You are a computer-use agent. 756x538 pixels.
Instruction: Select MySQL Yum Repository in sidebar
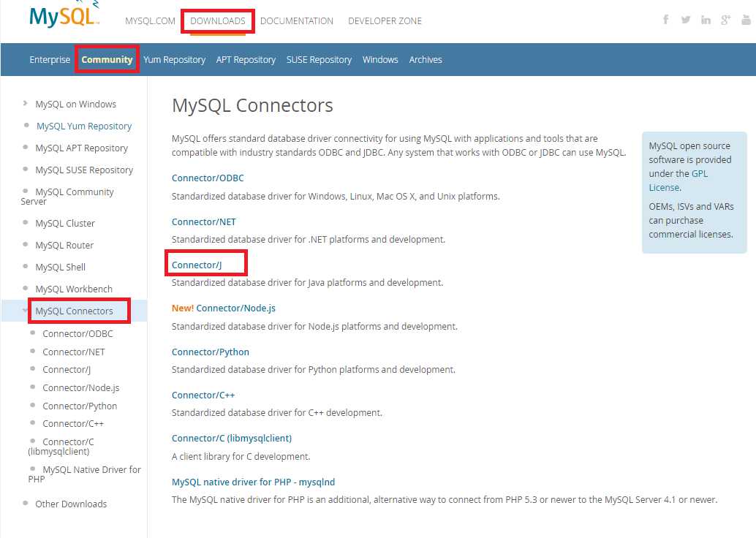(x=84, y=126)
